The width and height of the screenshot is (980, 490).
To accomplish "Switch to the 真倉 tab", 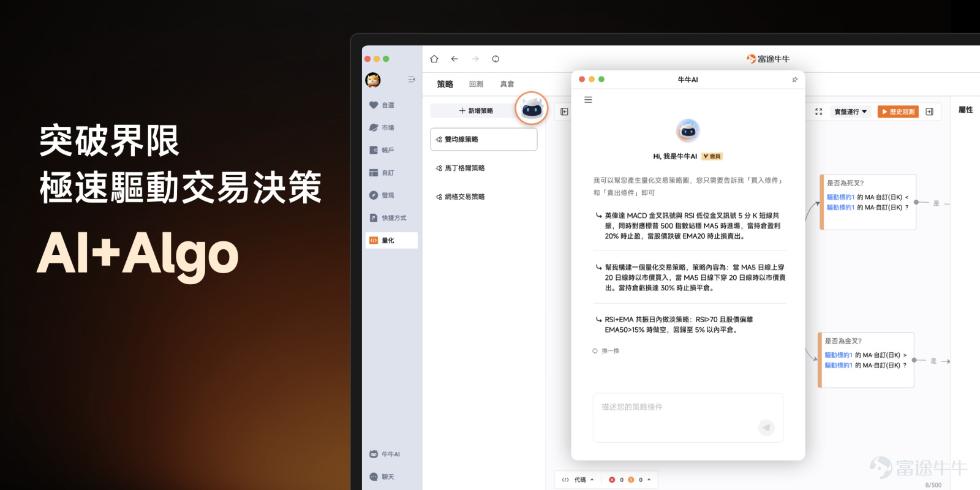I will 507,84.
